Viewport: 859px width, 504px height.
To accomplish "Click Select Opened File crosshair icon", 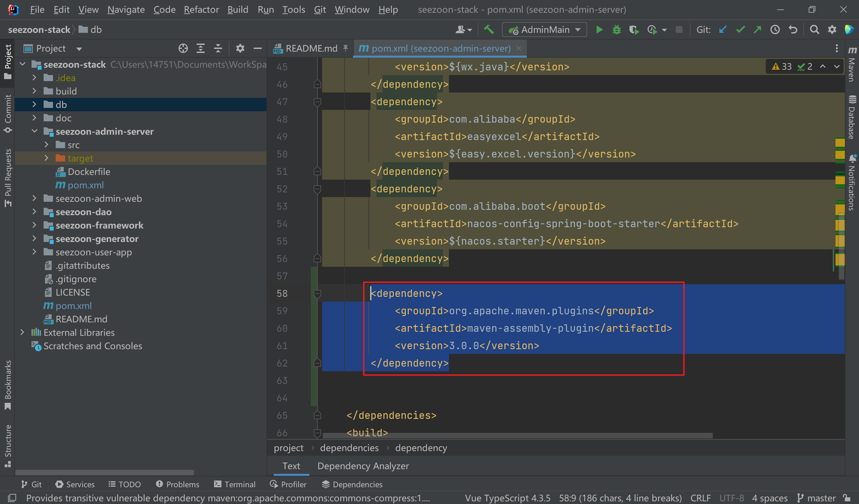I will [183, 48].
